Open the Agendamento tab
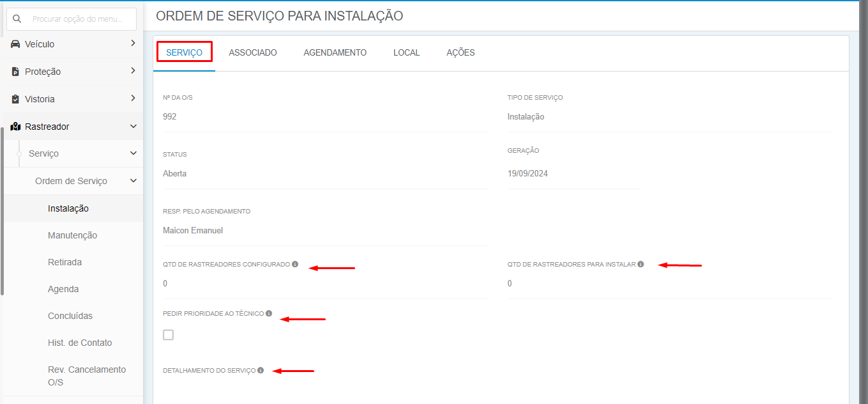 click(335, 52)
